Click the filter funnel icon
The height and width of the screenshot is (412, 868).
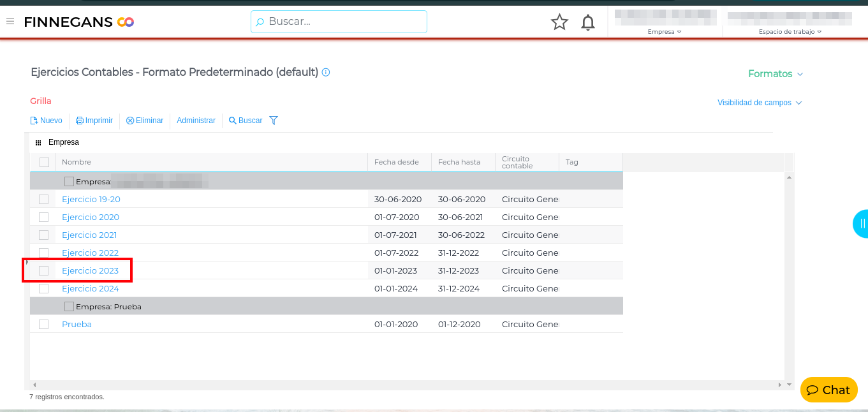point(274,121)
